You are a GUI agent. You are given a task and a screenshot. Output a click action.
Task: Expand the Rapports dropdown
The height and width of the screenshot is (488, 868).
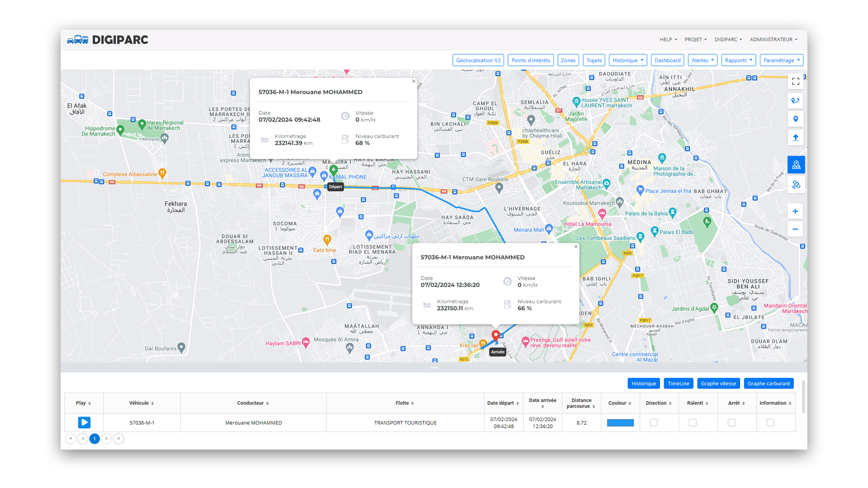(739, 60)
